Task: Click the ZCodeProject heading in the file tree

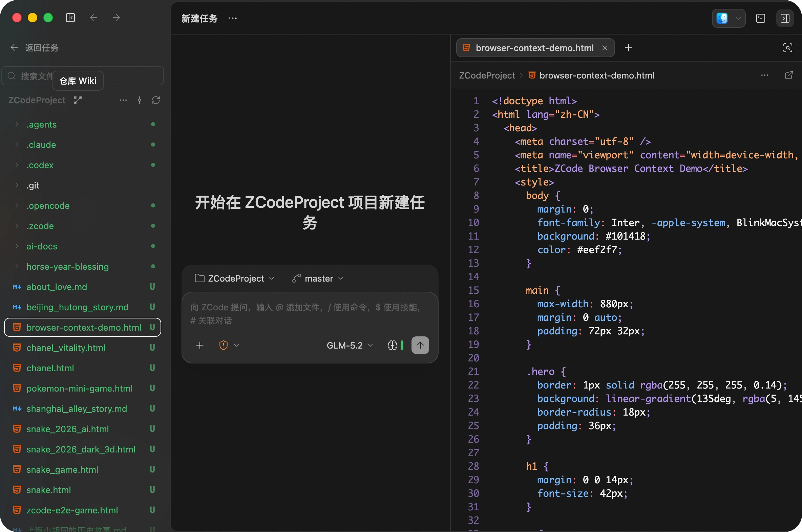Action: pos(37,100)
